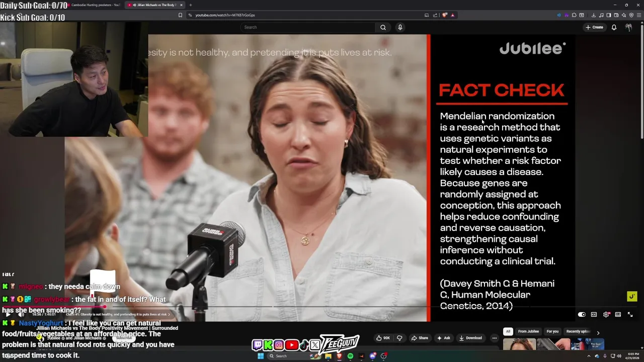Open browser downloads icon
The image size is (644, 362).
click(594, 15)
